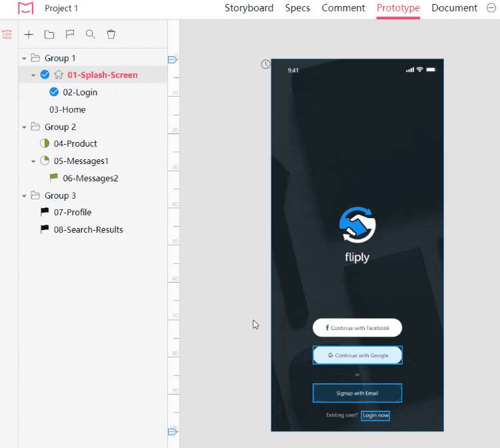Click the Group 1 folder icon
Screen dimensions: 500x448
tap(35, 58)
